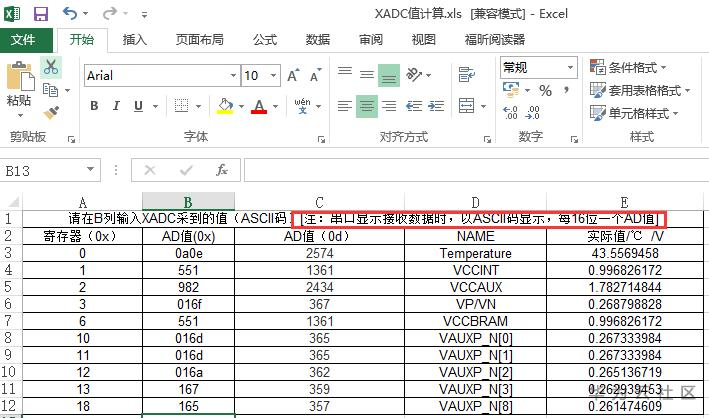Click the Copy icon
The width and height of the screenshot is (709, 418).
(x=50, y=90)
